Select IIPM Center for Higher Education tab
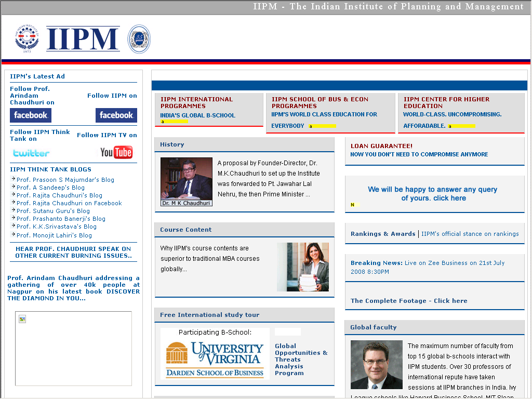The width and height of the screenshot is (532, 399). coord(446,102)
